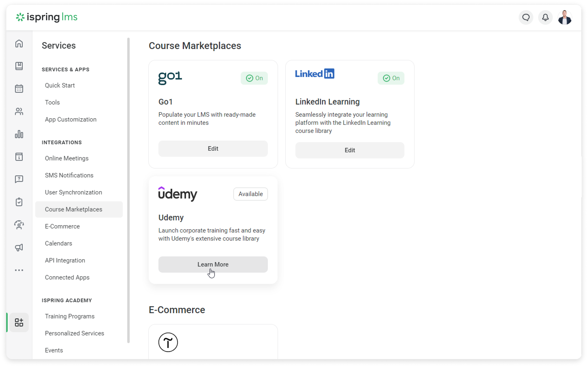Open the bar chart reports icon
588x367 pixels.
coord(19,134)
